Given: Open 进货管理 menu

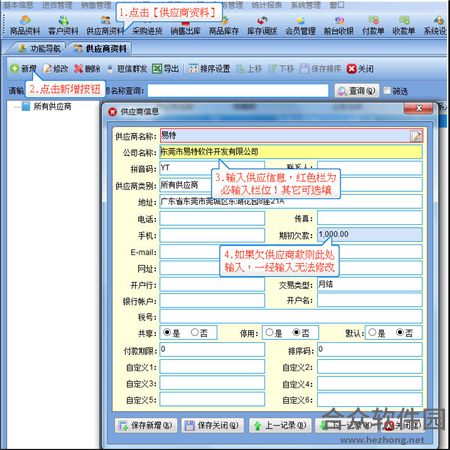Looking at the screenshot, I should pos(57,5).
